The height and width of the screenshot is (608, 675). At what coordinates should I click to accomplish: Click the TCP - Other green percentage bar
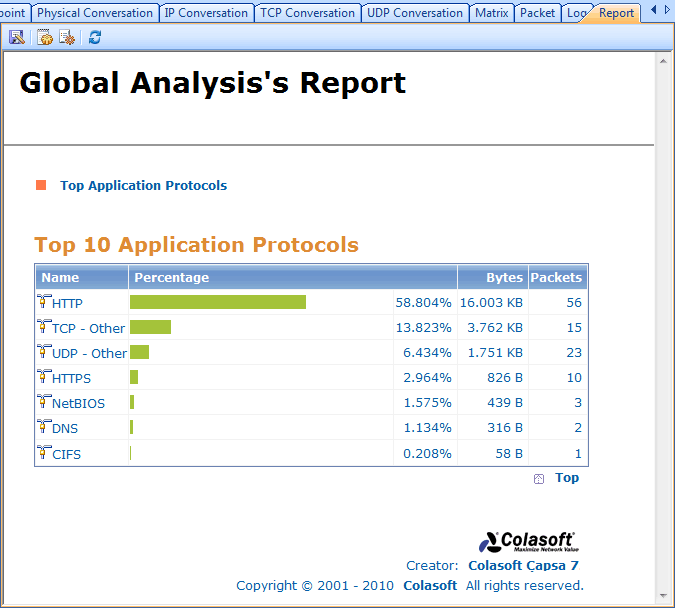click(150, 327)
